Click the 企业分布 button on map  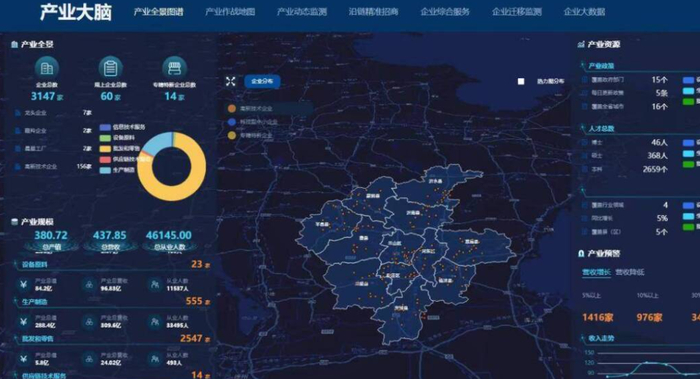[262, 81]
